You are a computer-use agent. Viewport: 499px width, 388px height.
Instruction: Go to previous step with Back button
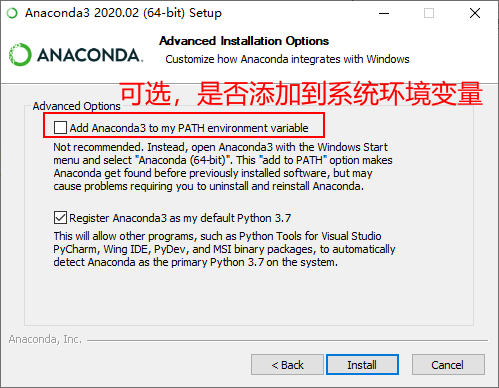point(287,365)
